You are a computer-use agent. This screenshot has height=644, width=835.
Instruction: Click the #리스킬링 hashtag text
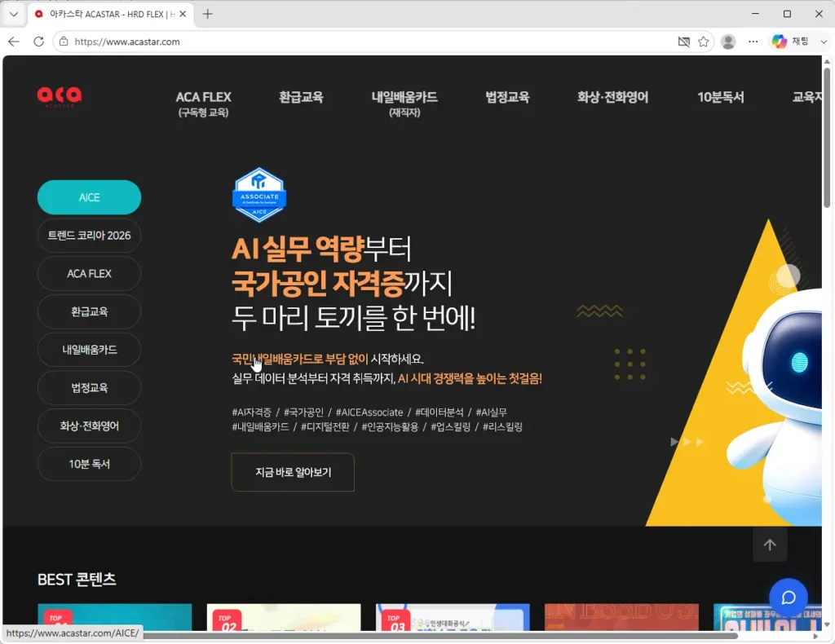[x=502, y=427]
